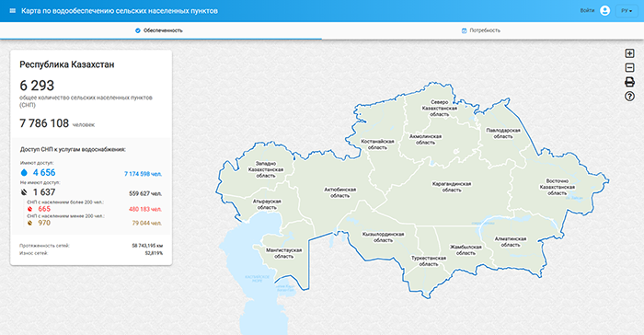The width and height of the screenshot is (644, 335).
Task: Click the red drop icon beside 665
Action: point(29,209)
